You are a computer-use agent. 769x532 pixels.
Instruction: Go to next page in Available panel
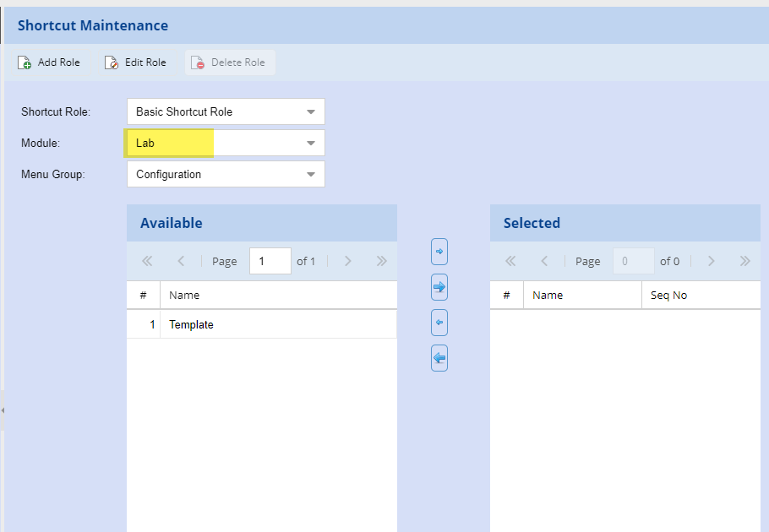pos(347,261)
